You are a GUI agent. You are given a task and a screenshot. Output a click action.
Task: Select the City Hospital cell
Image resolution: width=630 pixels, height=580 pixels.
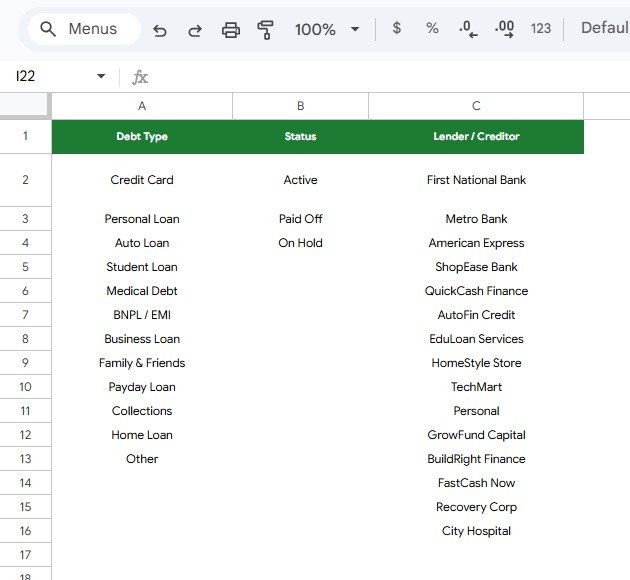476,531
